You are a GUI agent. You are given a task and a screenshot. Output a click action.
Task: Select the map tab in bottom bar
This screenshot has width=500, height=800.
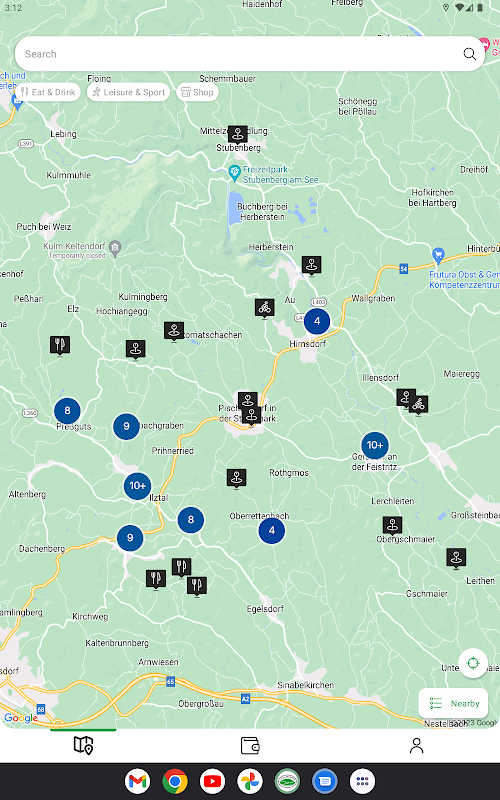coord(83,745)
